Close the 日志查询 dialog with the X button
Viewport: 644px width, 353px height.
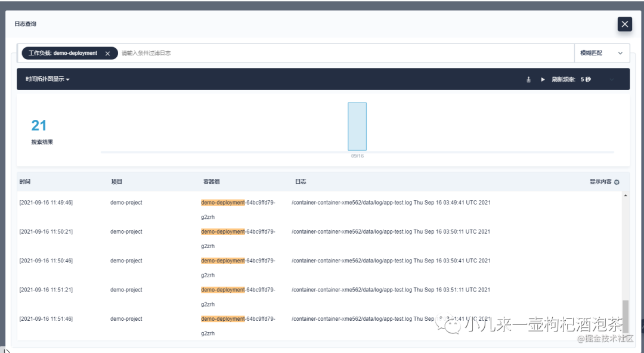point(625,24)
